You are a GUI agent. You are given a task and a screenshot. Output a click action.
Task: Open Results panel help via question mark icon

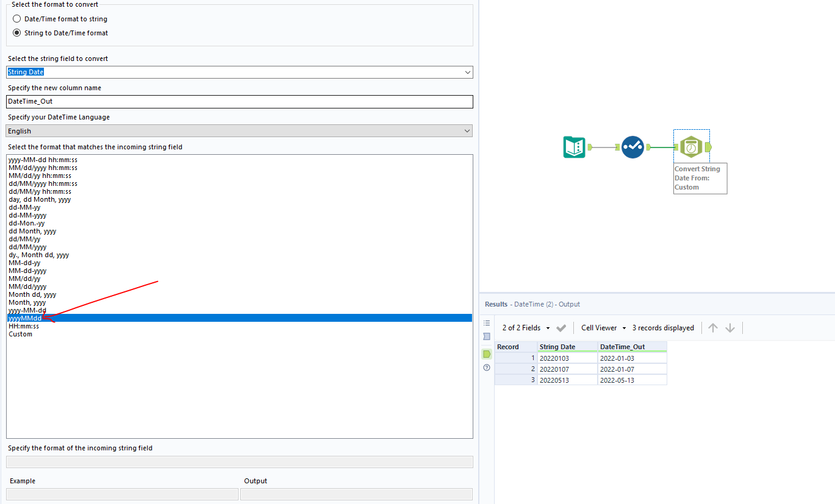click(486, 367)
